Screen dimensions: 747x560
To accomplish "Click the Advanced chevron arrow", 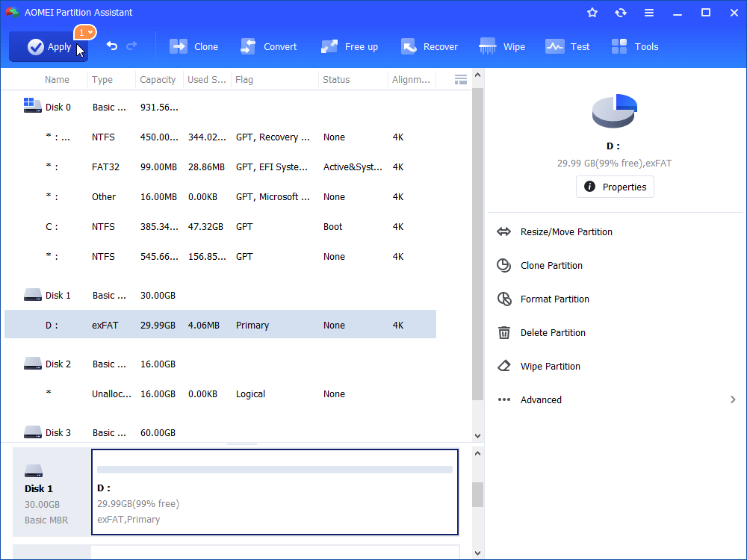I will (733, 399).
